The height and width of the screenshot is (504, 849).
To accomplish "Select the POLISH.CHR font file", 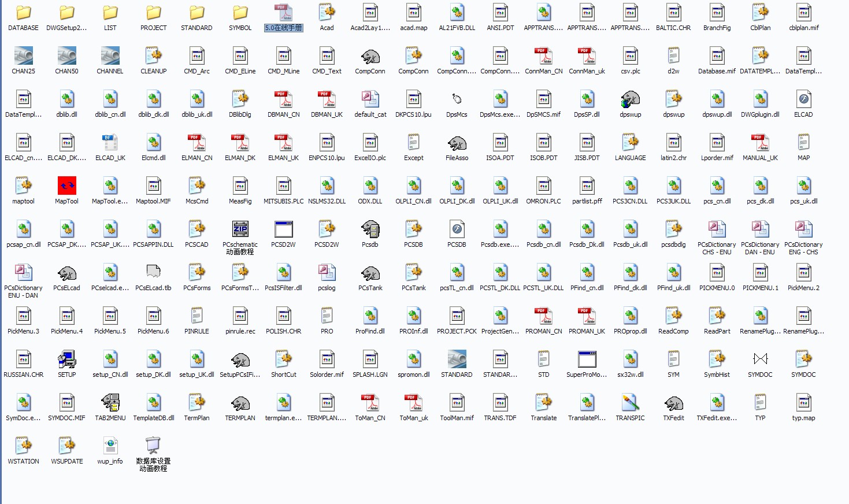I will point(284,316).
